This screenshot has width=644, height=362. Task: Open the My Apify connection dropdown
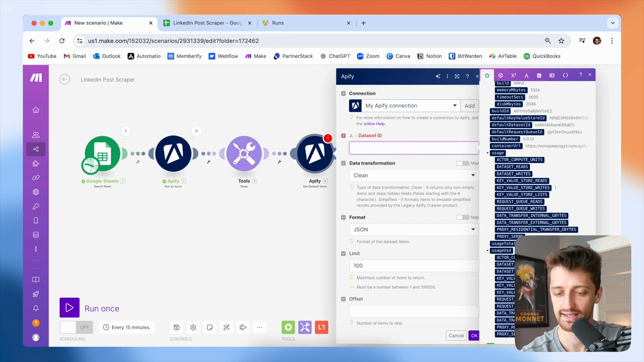405,106
